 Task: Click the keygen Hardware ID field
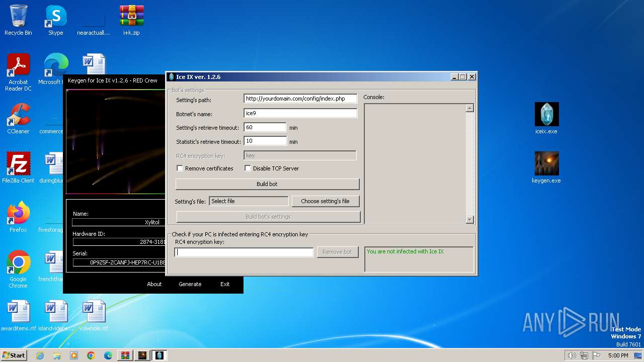pyautogui.click(x=119, y=242)
